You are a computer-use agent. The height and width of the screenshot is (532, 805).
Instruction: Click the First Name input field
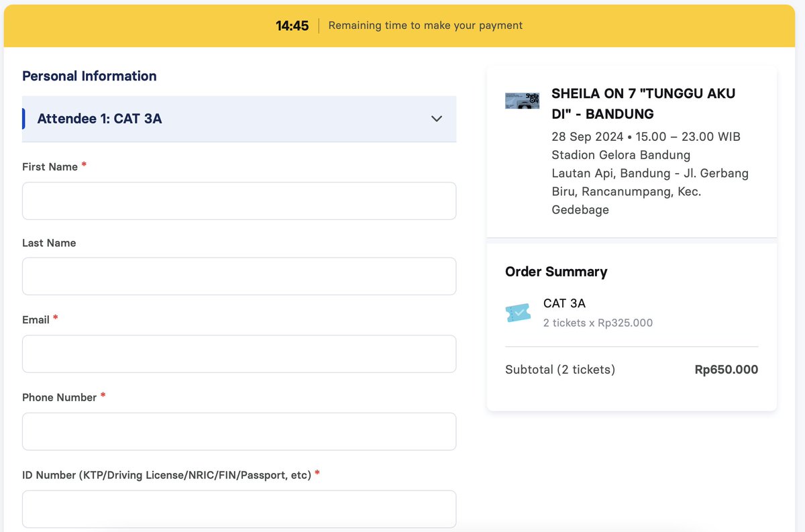pyautogui.click(x=239, y=201)
